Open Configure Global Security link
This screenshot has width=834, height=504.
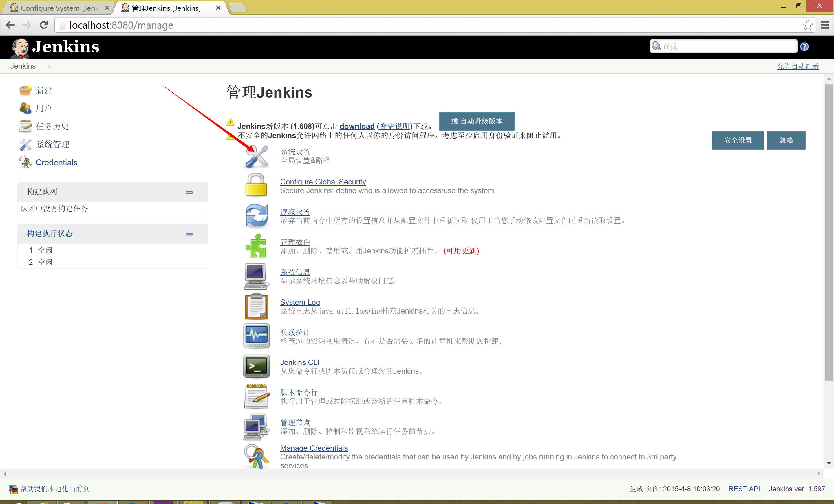pyautogui.click(x=323, y=182)
